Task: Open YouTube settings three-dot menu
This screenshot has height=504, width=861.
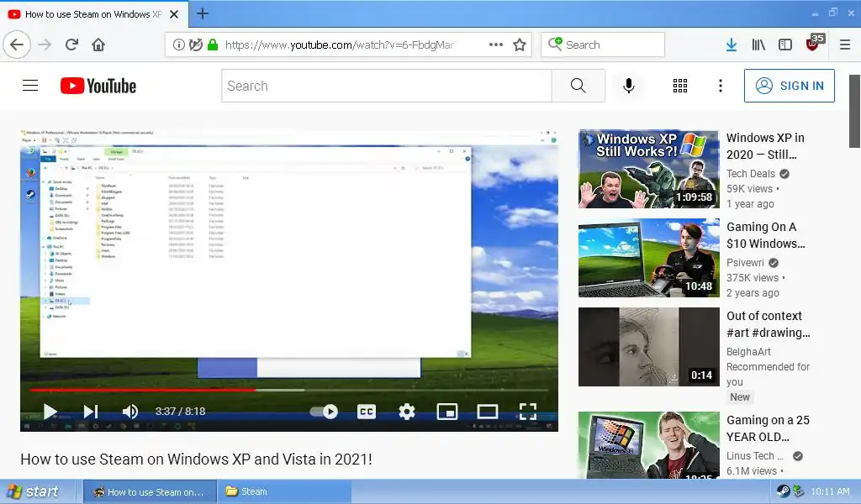Action: pos(721,86)
